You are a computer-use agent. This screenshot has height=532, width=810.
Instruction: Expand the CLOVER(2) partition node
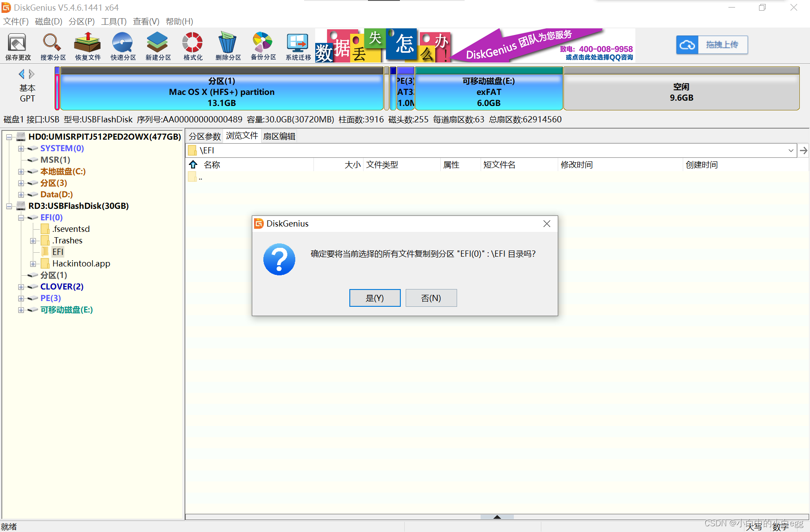point(21,287)
